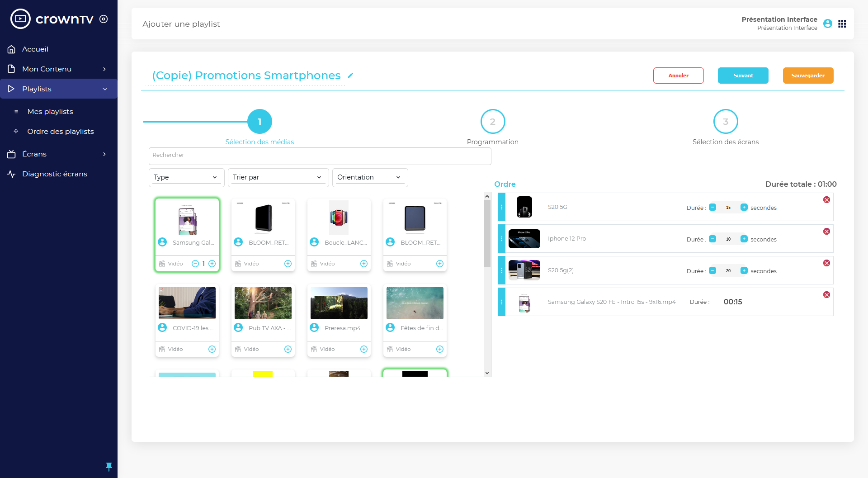Edit playlist title with pencil icon
Viewport: 868px width, 478px height.
tap(350, 76)
